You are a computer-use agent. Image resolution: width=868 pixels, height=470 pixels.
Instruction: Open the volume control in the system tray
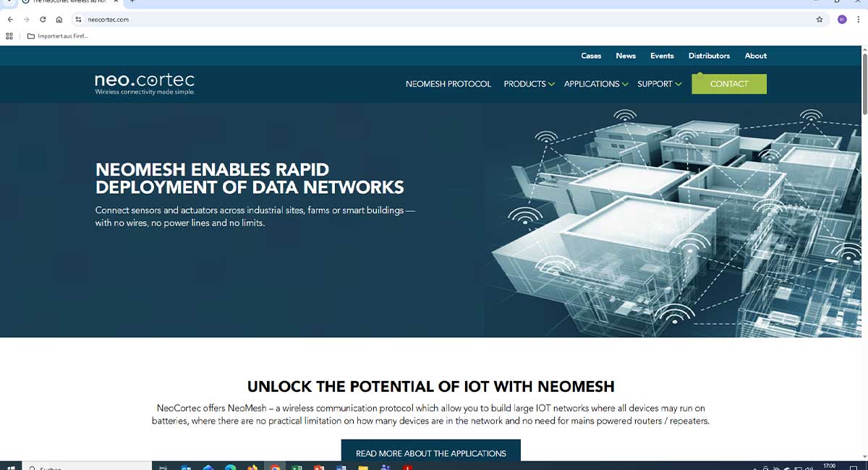pyautogui.click(x=808, y=467)
